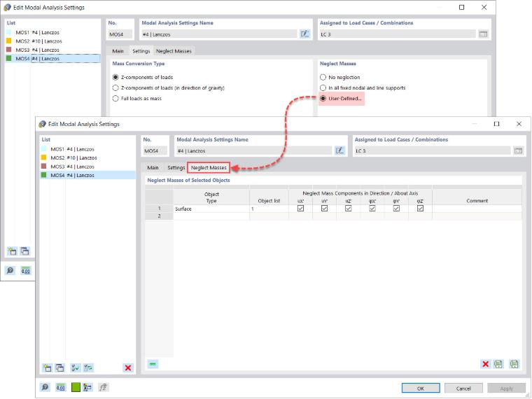Click the fx formula icon in front window footer
532x399 pixels.
(x=104, y=387)
